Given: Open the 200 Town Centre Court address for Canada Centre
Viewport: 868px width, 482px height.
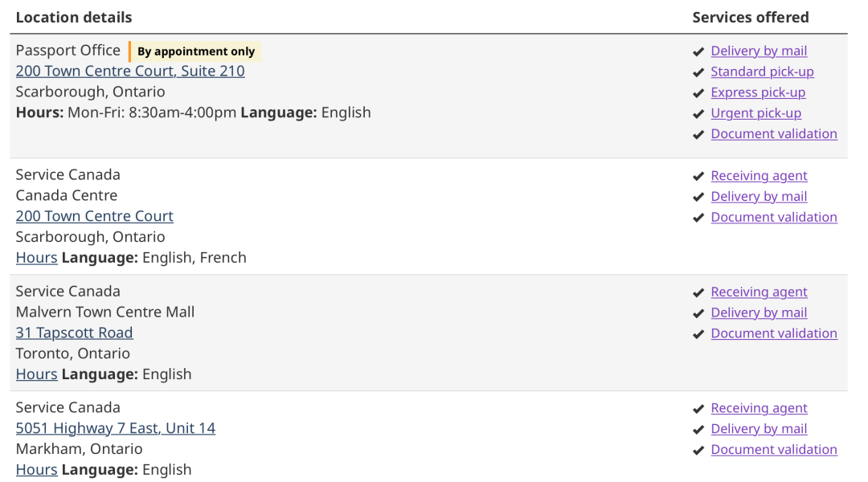Looking at the screenshot, I should (95, 216).
